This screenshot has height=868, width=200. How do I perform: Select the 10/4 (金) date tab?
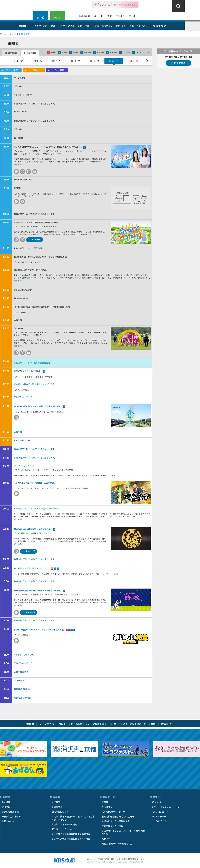point(95,61)
